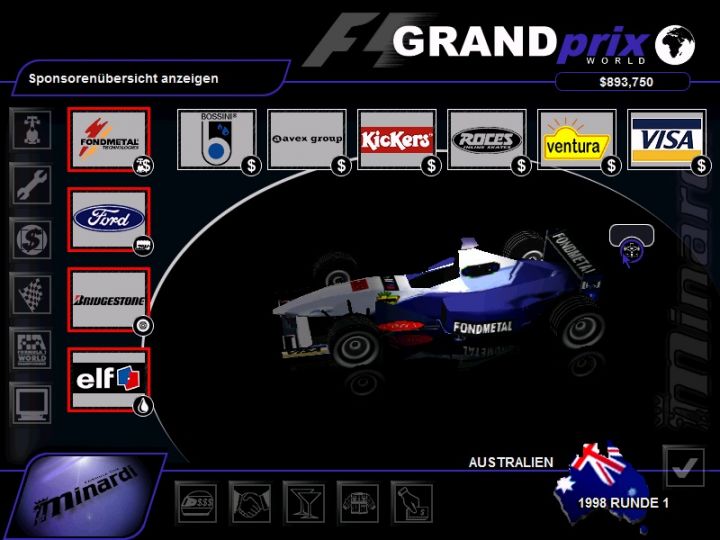The width and height of the screenshot is (720, 540).
Task: Click the Kickers sponsor logo
Action: pos(396,139)
